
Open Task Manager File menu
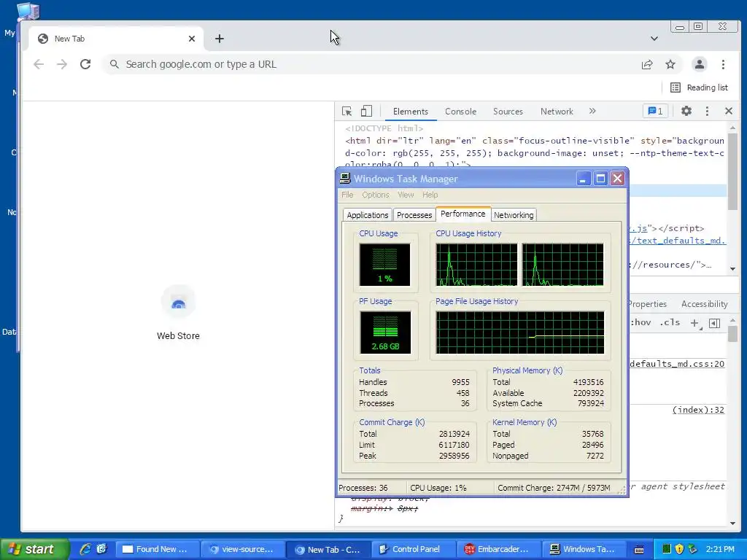click(347, 195)
